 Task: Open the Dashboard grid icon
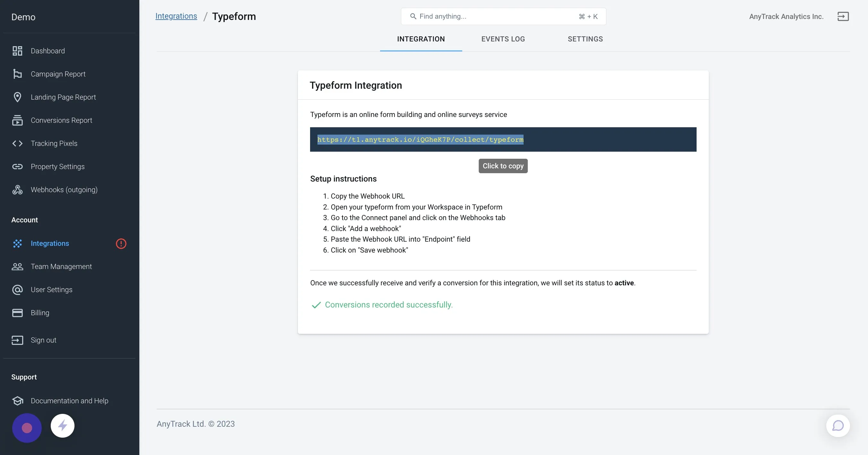click(x=17, y=51)
